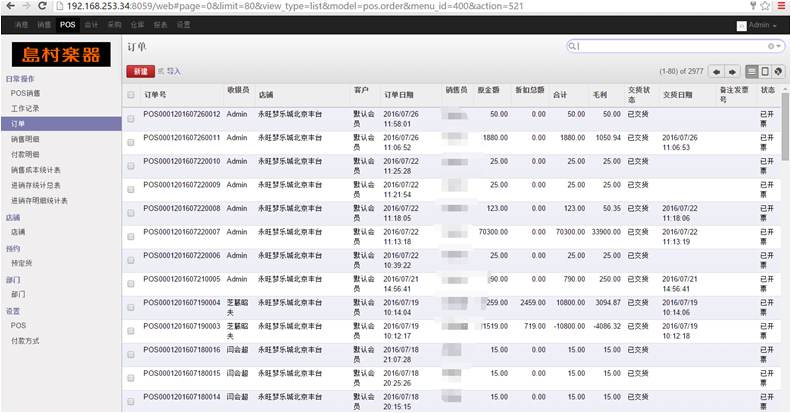Sort by the 合计 column header
The image size is (791, 413).
pyautogui.click(x=559, y=95)
